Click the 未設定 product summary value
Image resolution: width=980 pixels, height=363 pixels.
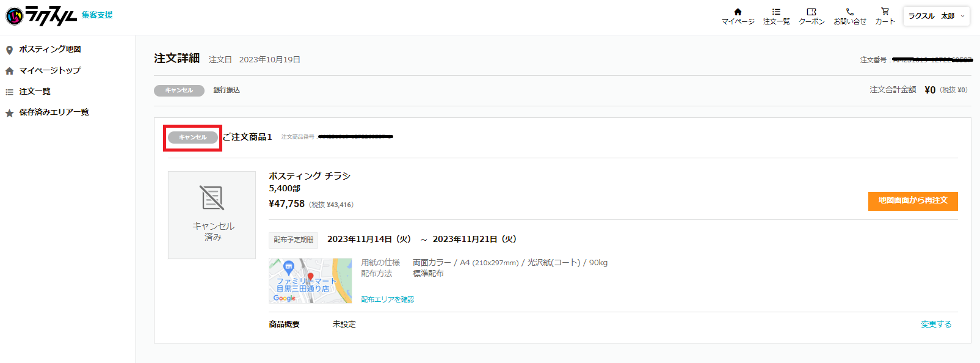344,324
